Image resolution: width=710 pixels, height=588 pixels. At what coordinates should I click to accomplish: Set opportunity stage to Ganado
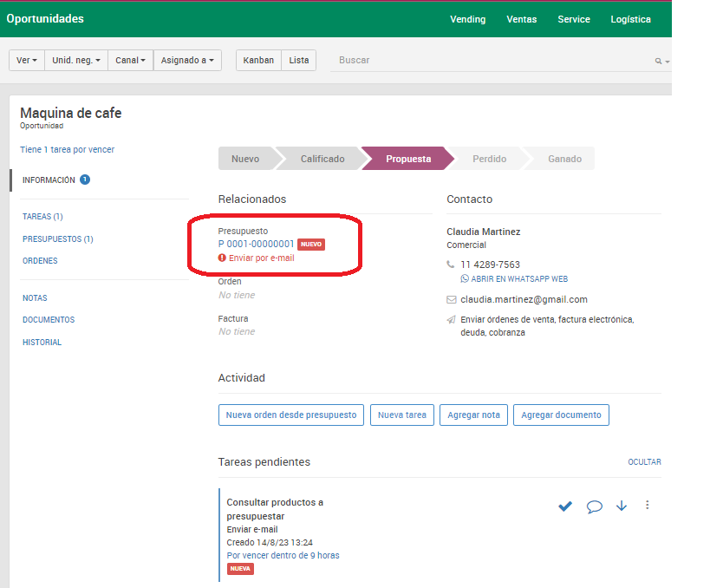564,159
